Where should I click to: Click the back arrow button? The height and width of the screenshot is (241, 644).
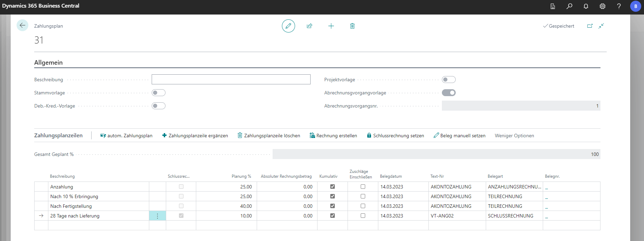coord(22,25)
